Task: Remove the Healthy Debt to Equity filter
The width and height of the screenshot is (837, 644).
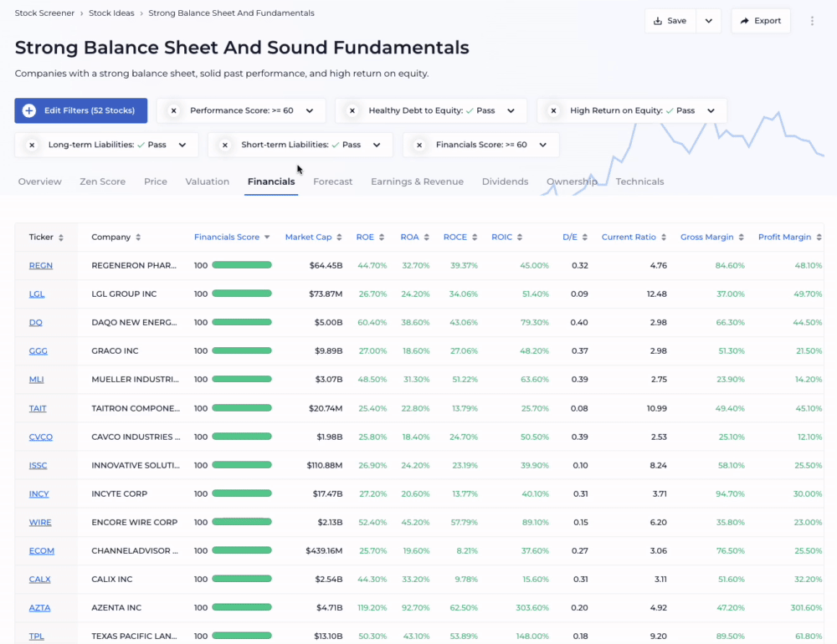Action: pos(352,110)
